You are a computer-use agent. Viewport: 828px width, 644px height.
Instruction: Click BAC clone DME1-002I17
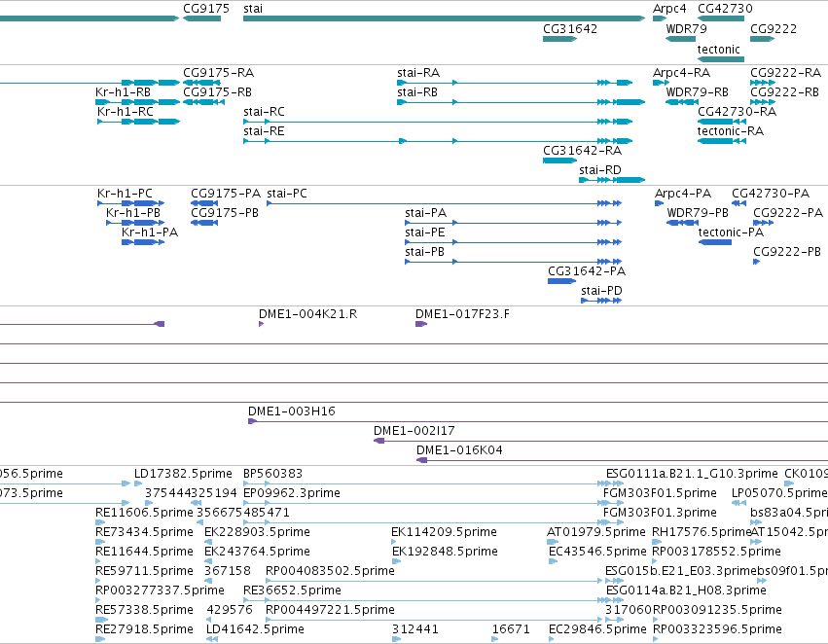[601, 441]
